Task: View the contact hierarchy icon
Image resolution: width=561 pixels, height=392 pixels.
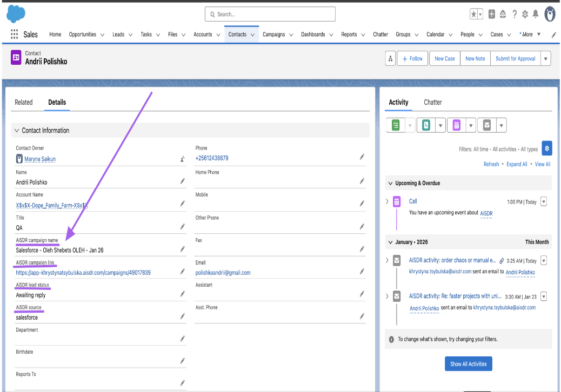Action: (390, 59)
